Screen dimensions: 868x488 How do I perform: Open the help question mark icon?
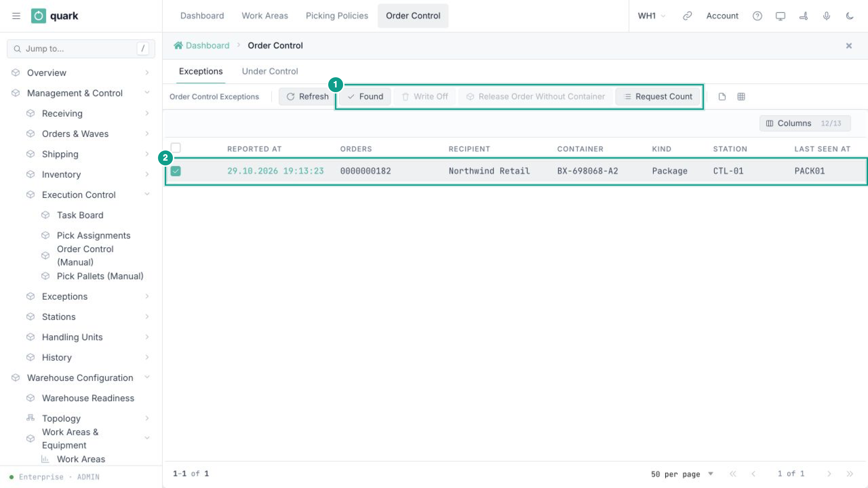coord(757,16)
